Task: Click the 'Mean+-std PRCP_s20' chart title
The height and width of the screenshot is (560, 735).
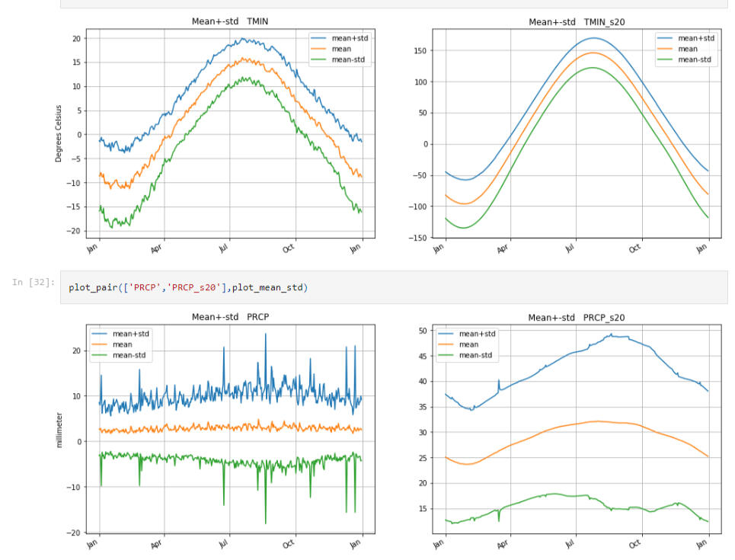Action: coord(576,318)
